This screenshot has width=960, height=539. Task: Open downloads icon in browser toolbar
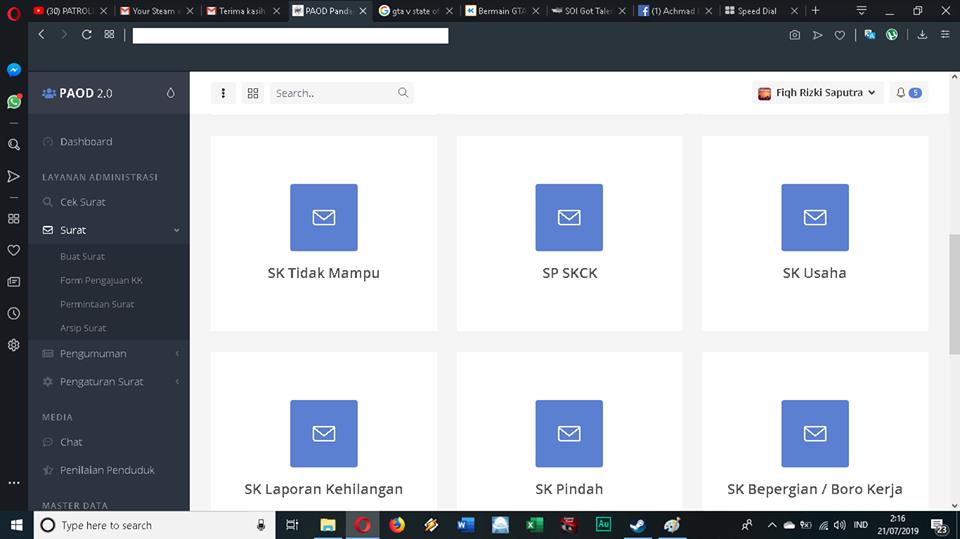pyautogui.click(x=922, y=35)
